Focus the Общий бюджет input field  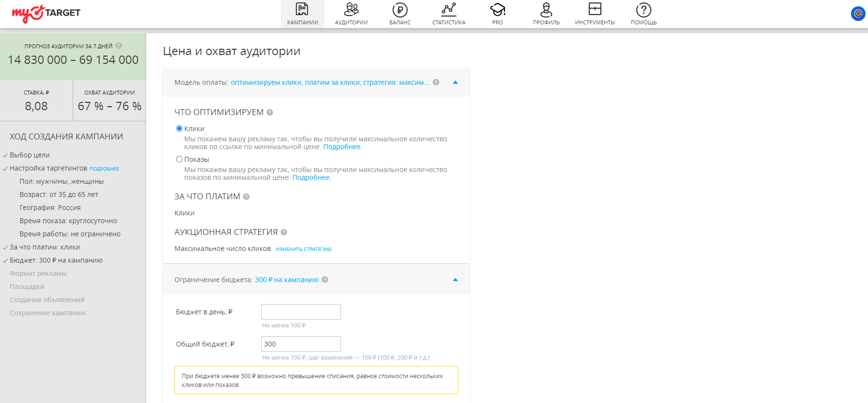click(x=301, y=344)
